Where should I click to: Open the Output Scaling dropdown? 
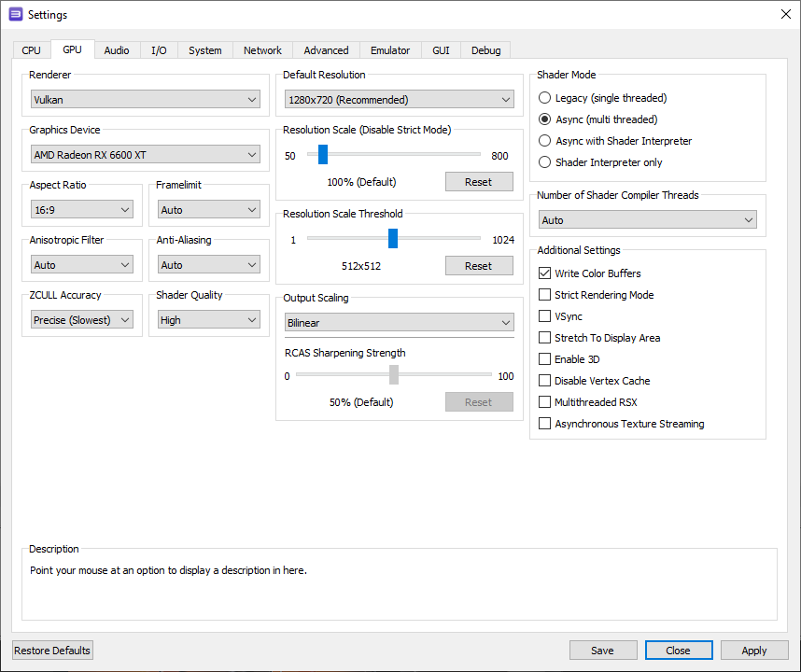[x=399, y=322]
